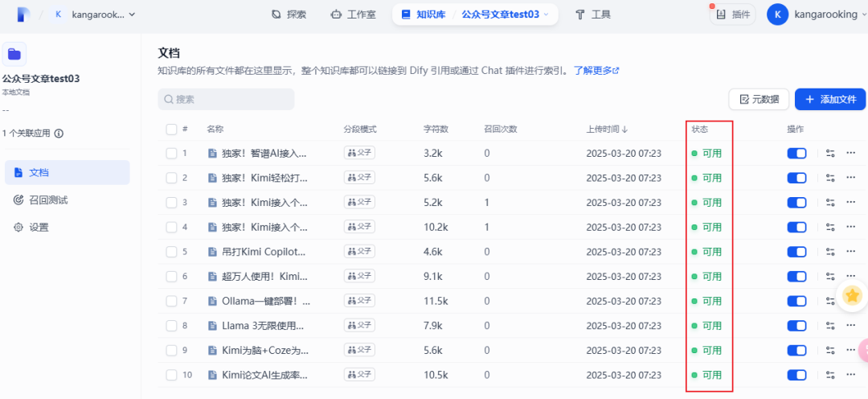Tick checkbox for row 8 Llama 3无限使用

[172, 326]
